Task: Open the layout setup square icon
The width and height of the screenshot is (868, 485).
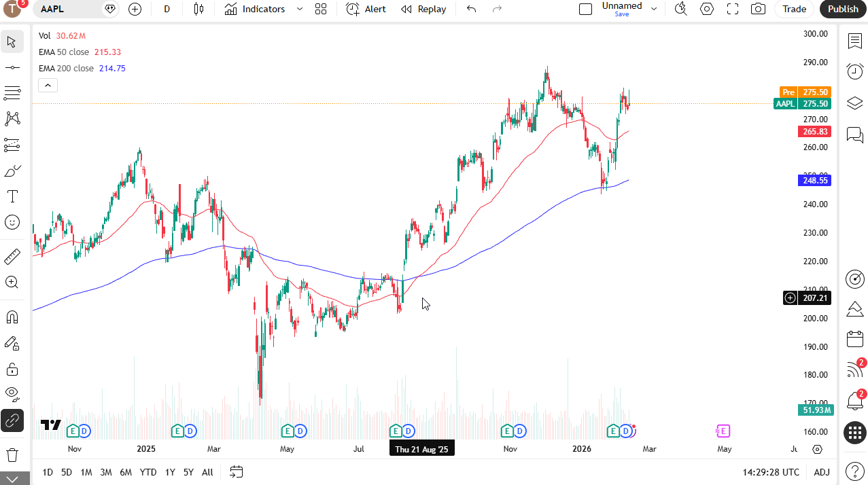Action: (585, 9)
